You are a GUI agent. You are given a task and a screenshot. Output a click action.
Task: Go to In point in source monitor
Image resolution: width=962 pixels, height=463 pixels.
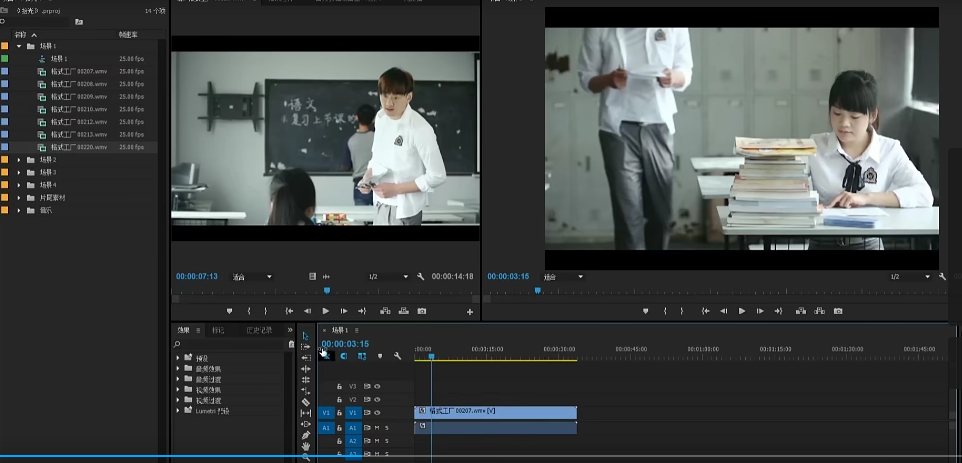[x=290, y=311]
